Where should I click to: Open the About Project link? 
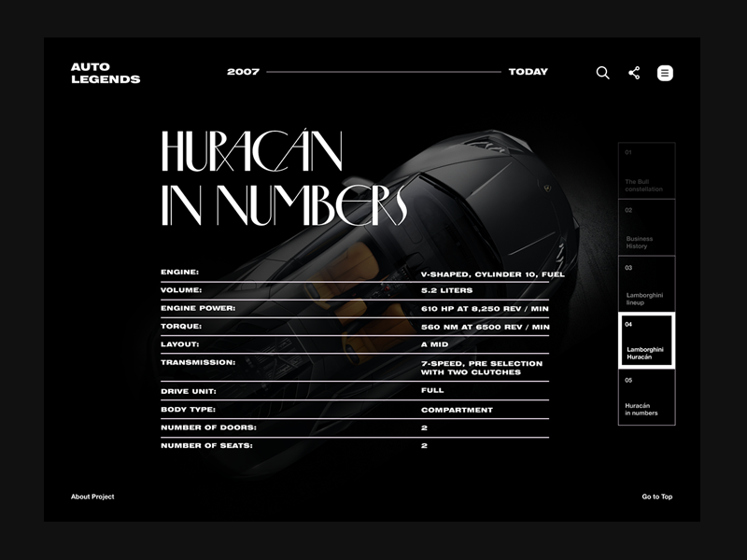pyautogui.click(x=92, y=497)
